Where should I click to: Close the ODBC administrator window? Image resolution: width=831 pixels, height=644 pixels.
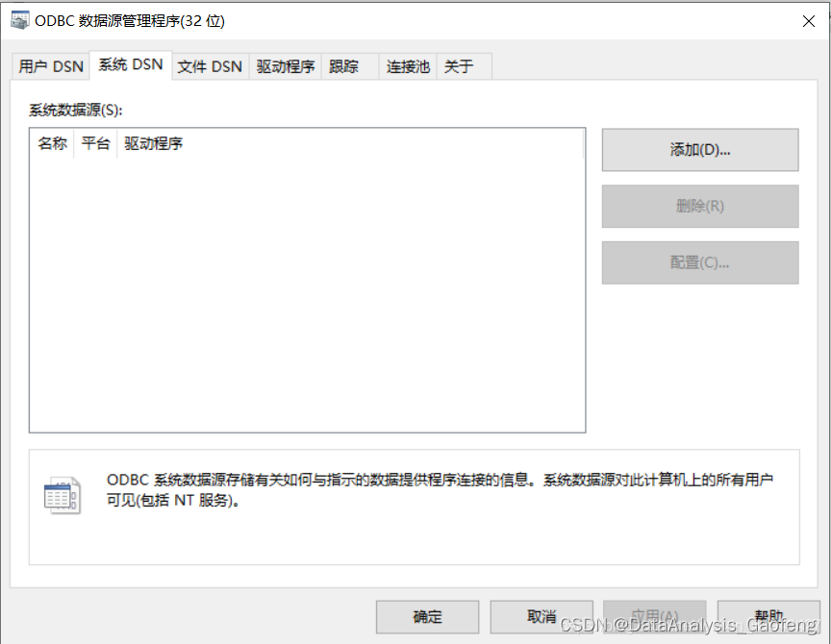click(x=809, y=21)
